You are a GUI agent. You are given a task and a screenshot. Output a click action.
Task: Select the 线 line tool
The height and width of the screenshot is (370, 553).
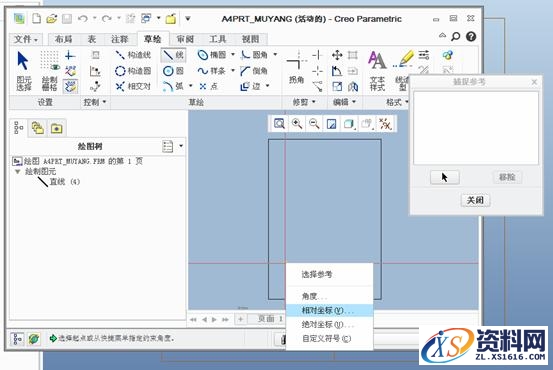(173, 55)
